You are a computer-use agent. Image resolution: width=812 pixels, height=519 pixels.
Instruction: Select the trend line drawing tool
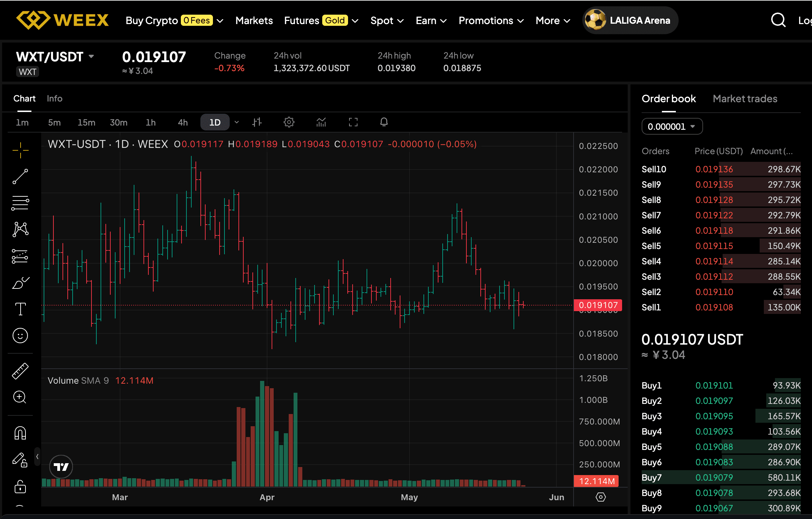coord(20,176)
